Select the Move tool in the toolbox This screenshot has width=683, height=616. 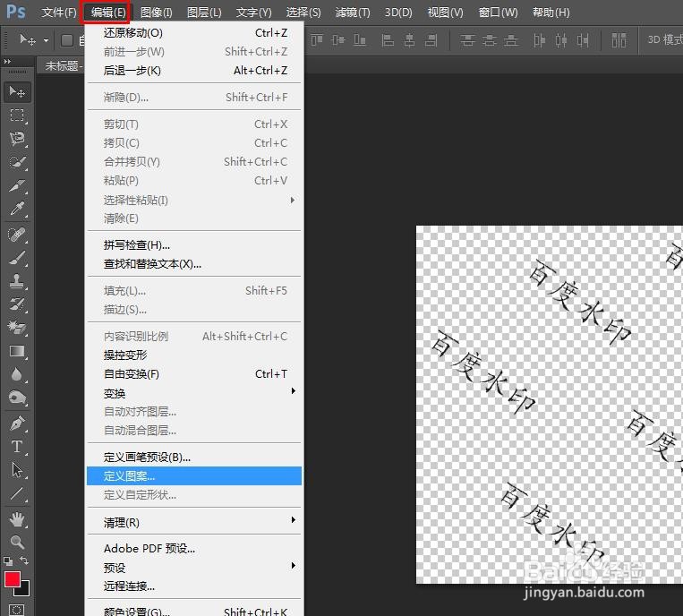pos(17,92)
